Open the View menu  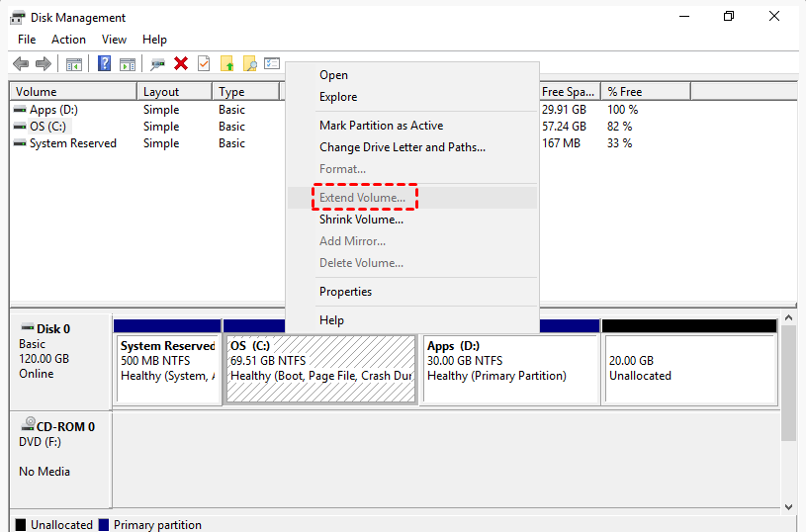click(114, 40)
